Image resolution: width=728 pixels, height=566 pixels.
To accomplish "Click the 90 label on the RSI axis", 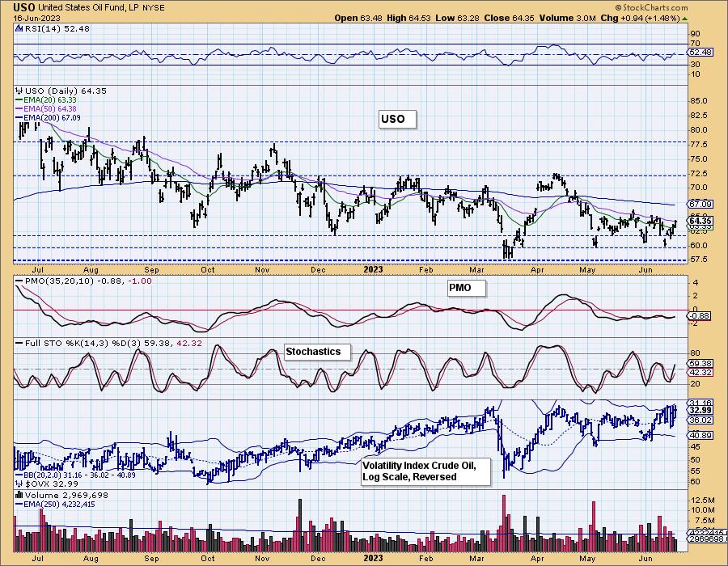I will (695, 33).
